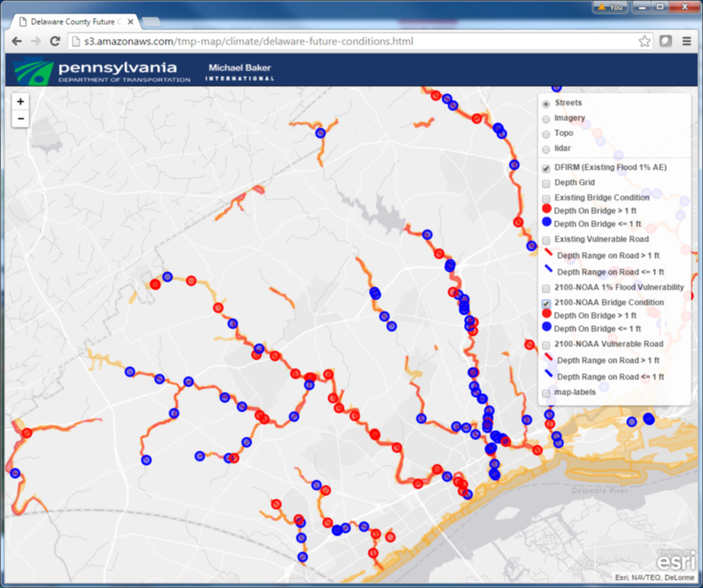
Task: Click the browser refresh icon
Action: point(55,41)
